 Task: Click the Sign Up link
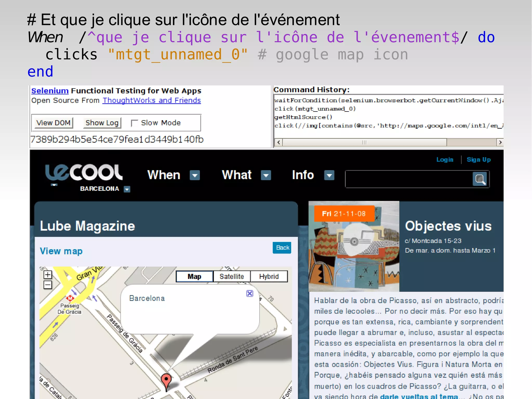click(x=478, y=160)
